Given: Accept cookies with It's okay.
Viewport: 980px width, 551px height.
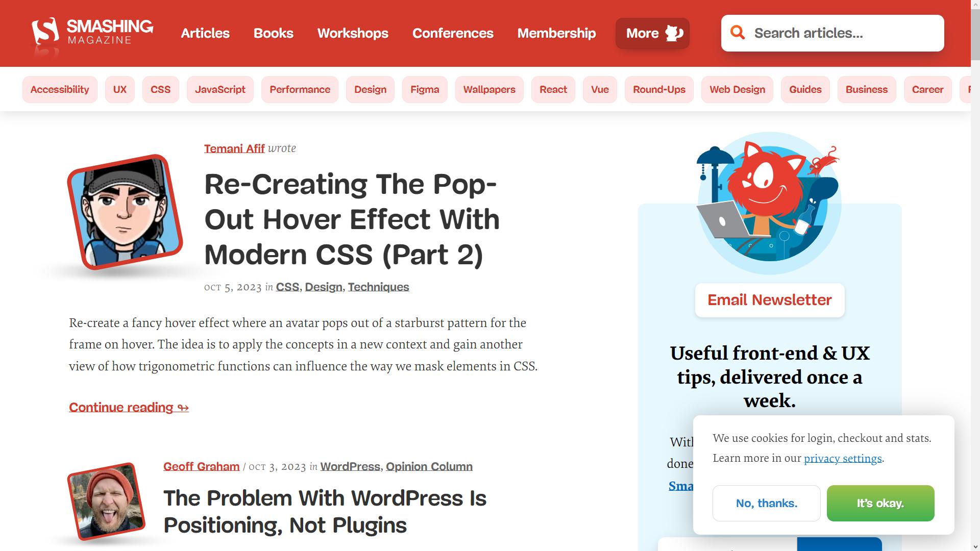Looking at the screenshot, I should tap(880, 503).
